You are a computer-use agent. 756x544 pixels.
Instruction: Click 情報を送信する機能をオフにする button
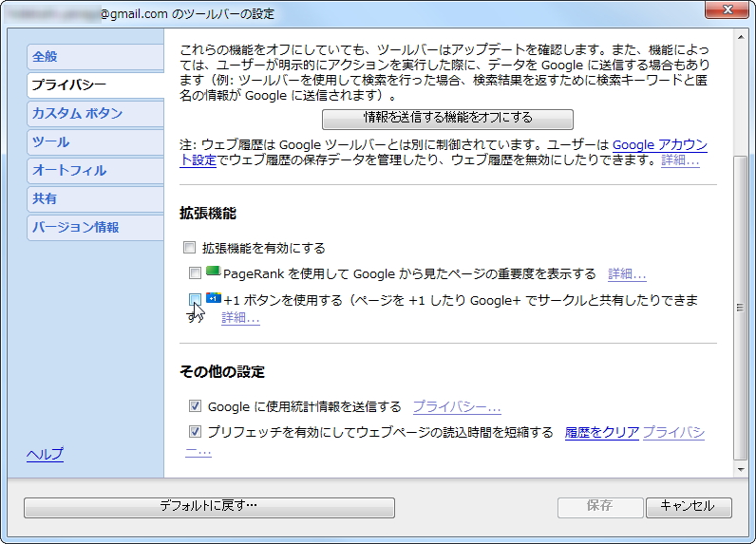[447, 119]
